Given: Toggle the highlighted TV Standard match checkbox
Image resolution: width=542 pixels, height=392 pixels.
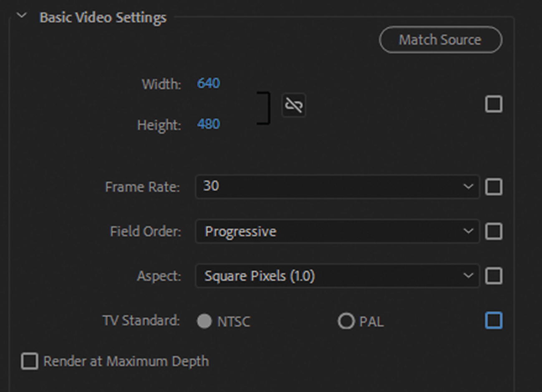Looking at the screenshot, I should (494, 321).
